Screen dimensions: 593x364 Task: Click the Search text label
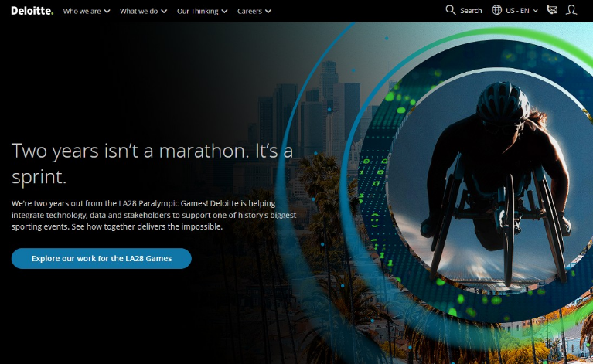click(x=471, y=11)
